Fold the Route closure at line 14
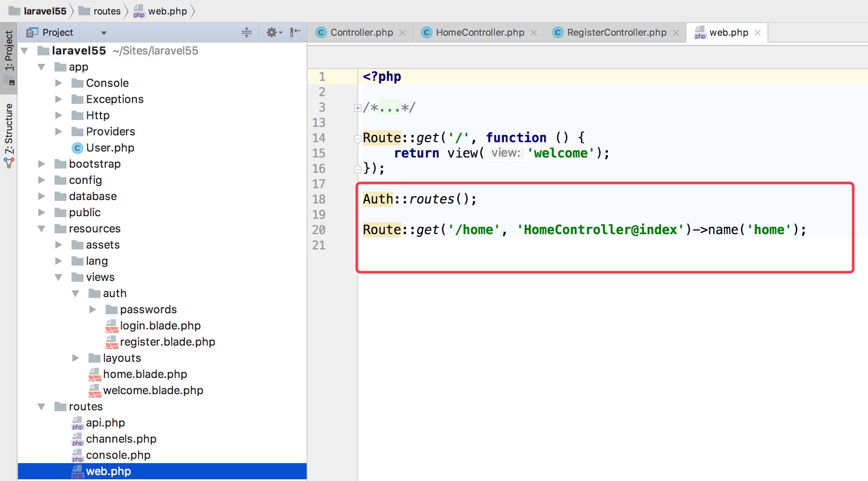The height and width of the screenshot is (481, 868). 358,138
